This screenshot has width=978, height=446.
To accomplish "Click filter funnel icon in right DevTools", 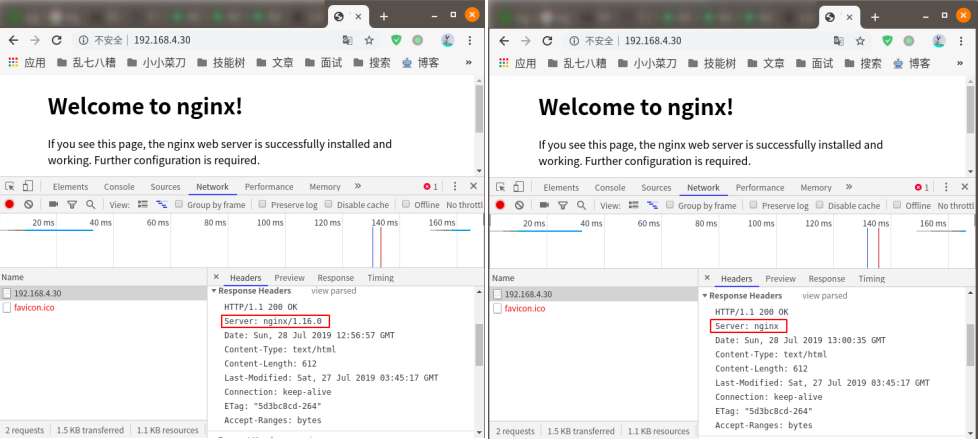I will 563,205.
